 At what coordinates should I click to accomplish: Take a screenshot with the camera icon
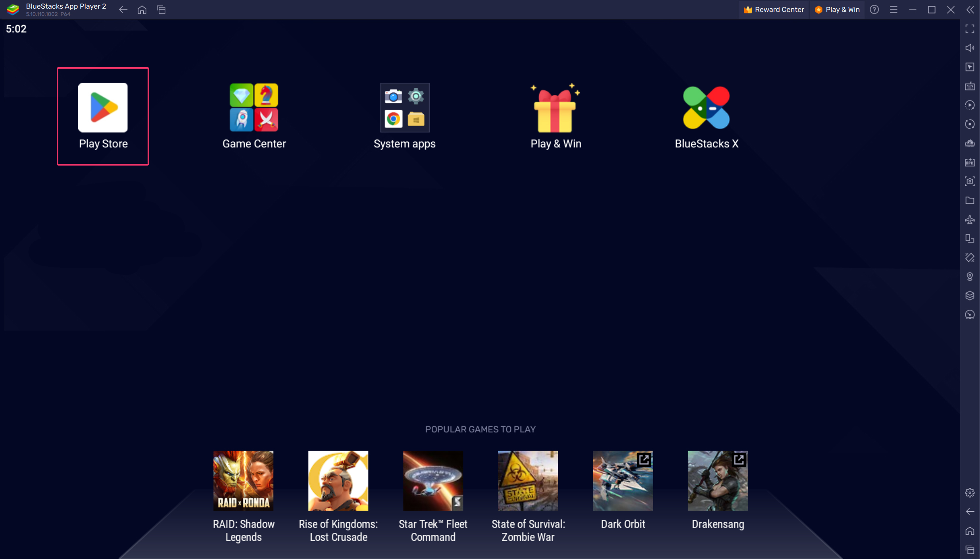970,181
